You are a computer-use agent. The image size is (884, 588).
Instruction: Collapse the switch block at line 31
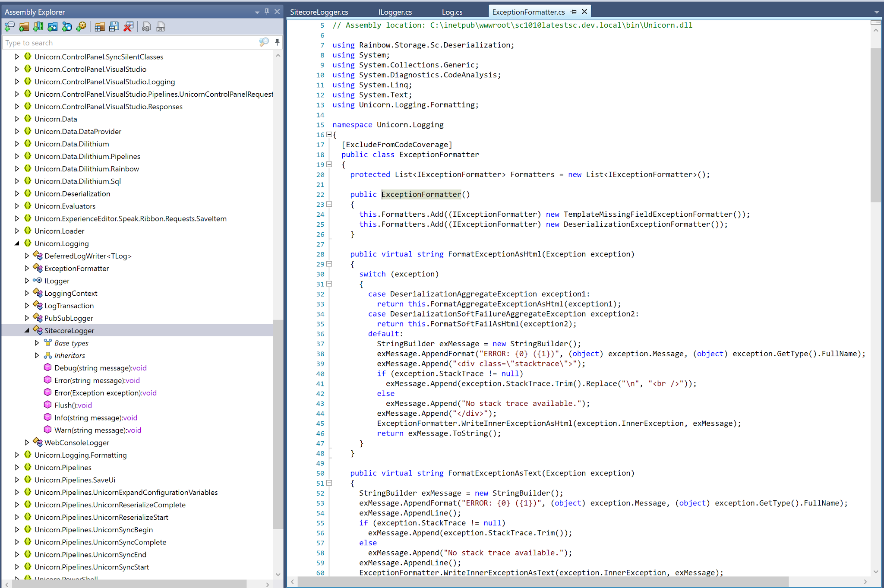[x=329, y=284]
